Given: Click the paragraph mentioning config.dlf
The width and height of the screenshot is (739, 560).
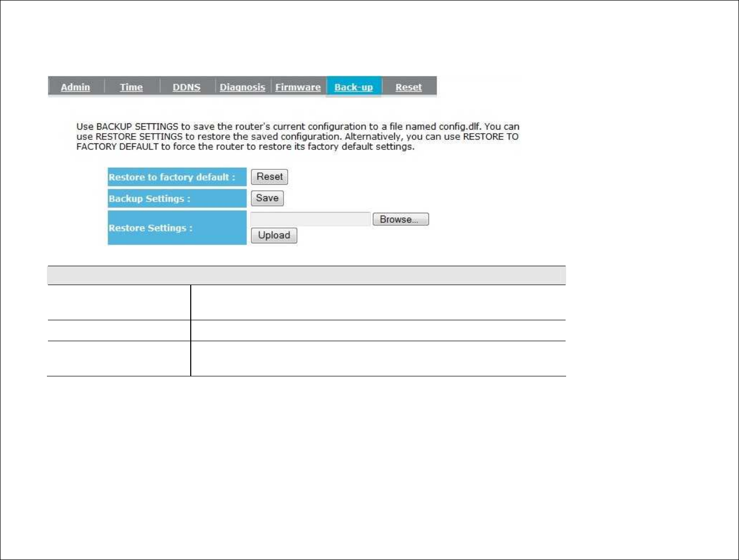Looking at the screenshot, I should pos(298,137).
